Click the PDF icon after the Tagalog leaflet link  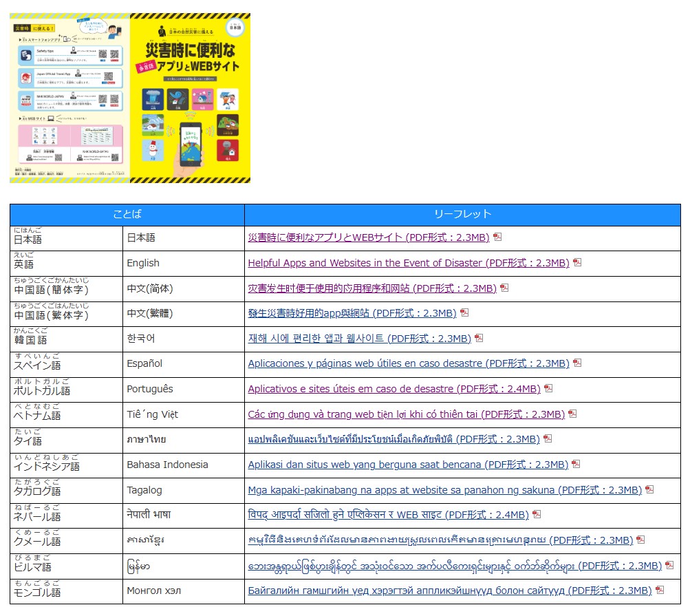649,489
